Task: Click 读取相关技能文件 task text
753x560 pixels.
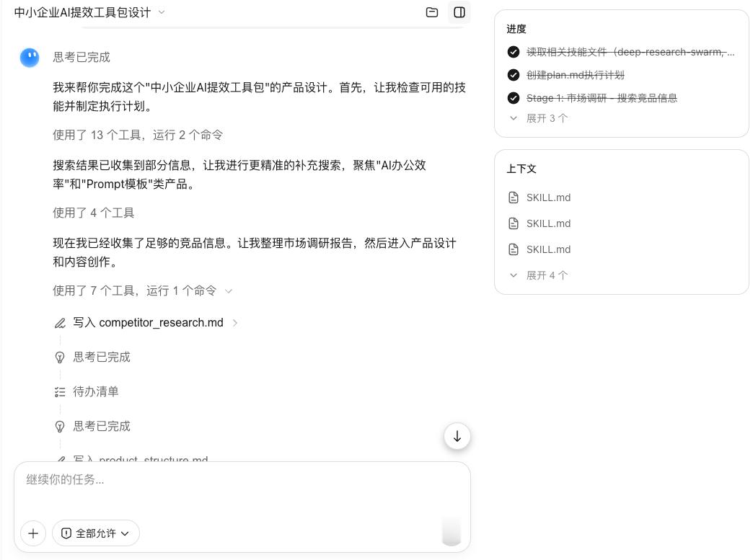Action: click(x=630, y=52)
